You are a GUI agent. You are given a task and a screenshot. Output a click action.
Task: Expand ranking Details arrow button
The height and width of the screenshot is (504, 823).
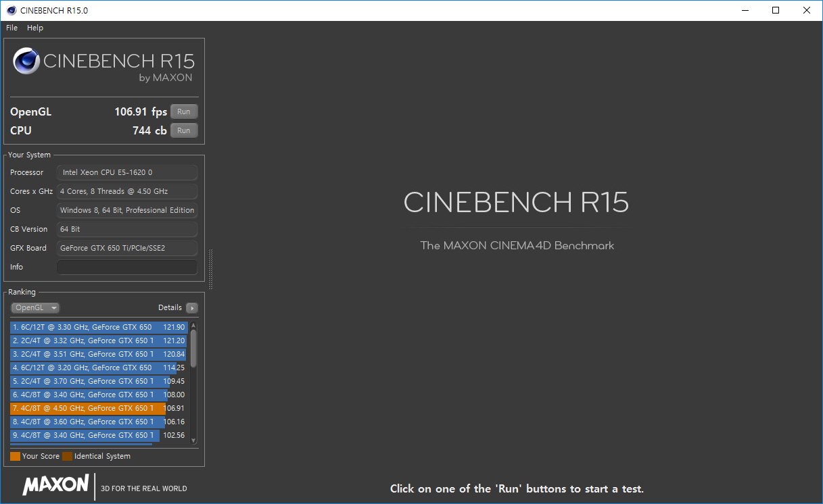(x=192, y=307)
